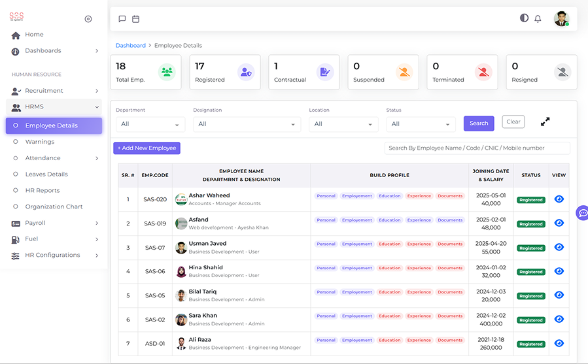The image size is (588, 364).
Task: Click the Registered status badge for Asfand
Action: click(531, 224)
